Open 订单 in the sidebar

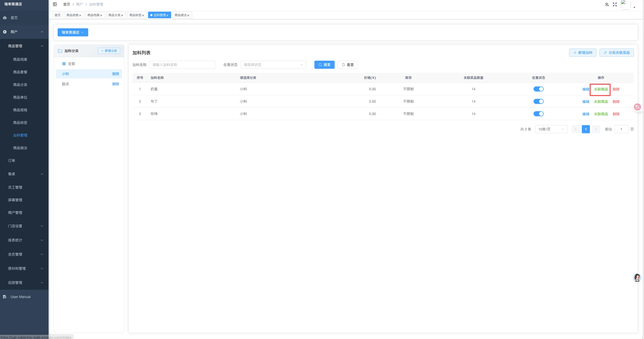tap(12, 161)
